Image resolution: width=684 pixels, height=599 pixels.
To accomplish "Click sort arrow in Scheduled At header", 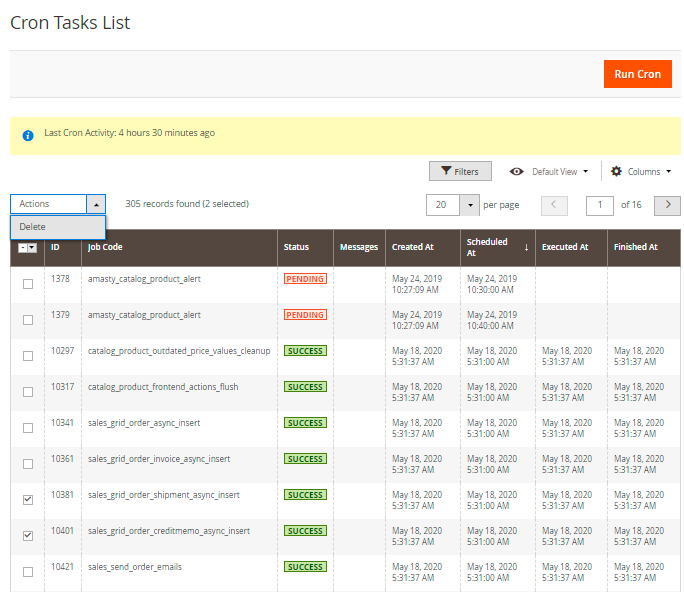I will 526,247.
